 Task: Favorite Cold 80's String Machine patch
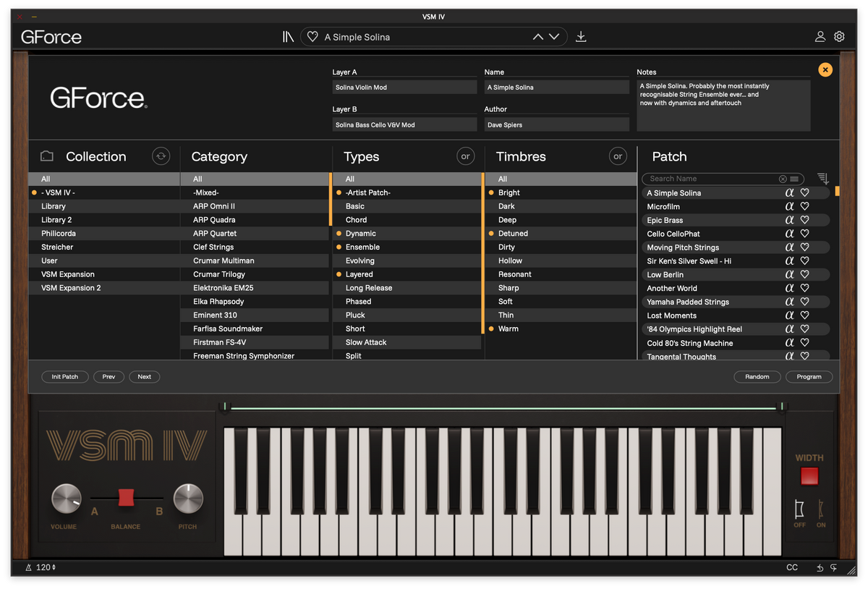804,343
